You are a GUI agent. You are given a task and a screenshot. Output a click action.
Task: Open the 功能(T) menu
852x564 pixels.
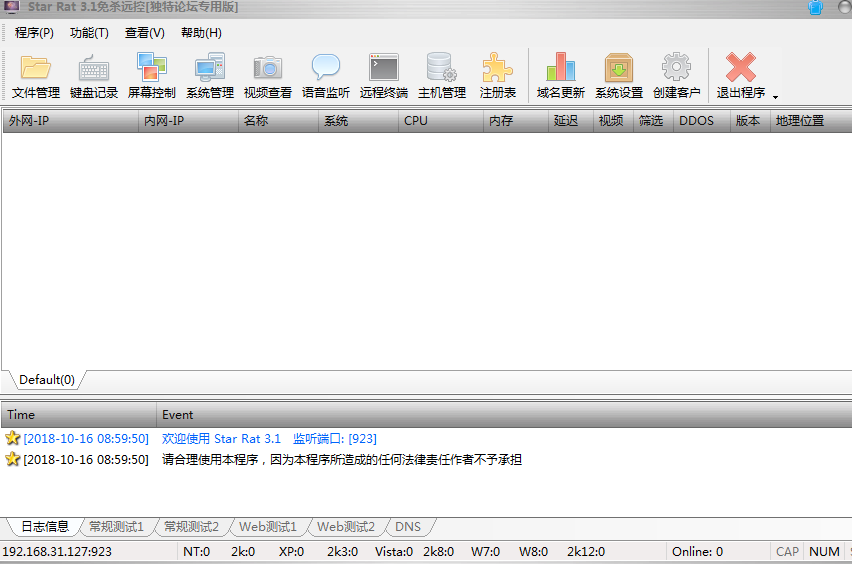89,33
